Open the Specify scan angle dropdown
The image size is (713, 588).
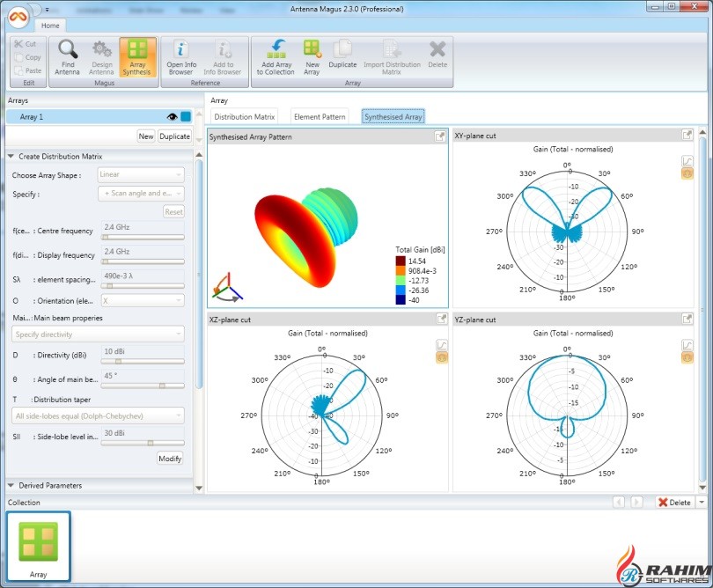141,194
